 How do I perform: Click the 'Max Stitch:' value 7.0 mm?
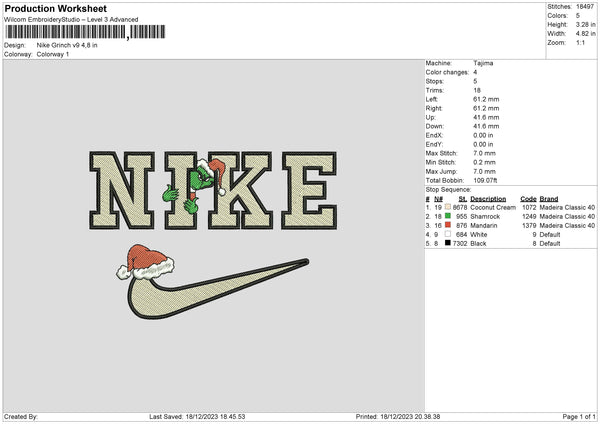(484, 153)
